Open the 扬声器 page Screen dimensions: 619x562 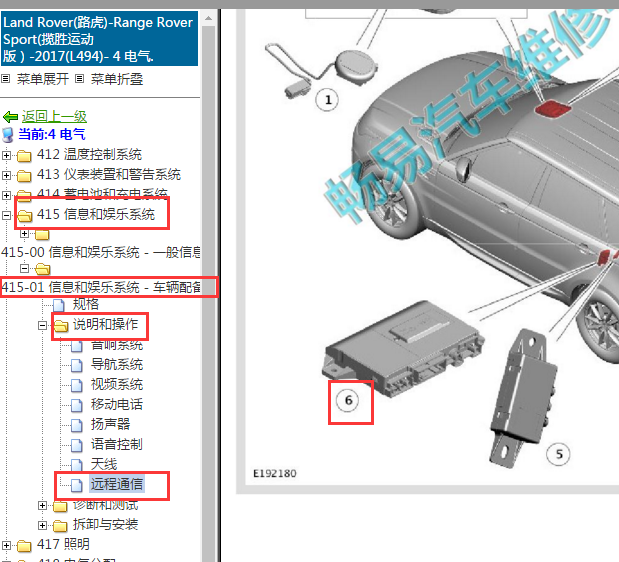(110, 424)
